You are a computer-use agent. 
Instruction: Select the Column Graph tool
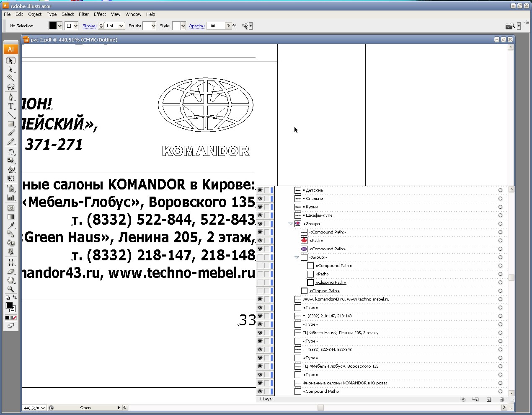(11, 197)
